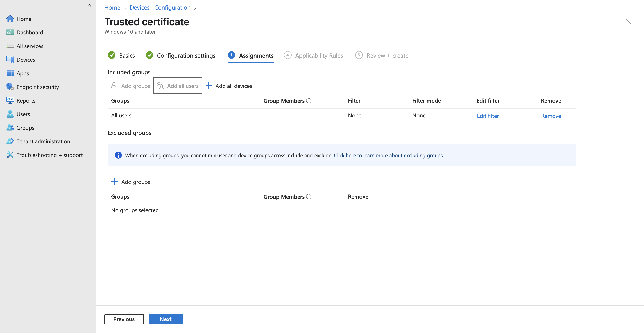Click the Groups people icon
This screenshot has height=333, width=644.
10,128
